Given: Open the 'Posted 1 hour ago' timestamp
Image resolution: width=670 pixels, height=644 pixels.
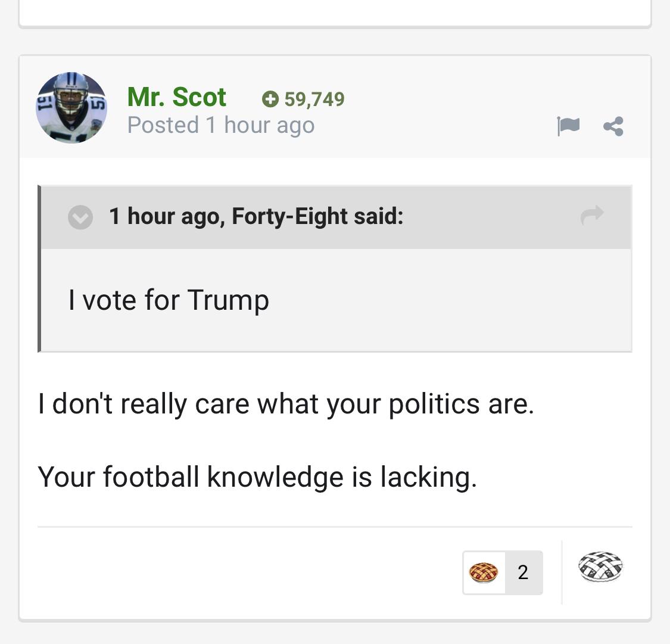Looking at the screenshot, I should click(221, 126).
